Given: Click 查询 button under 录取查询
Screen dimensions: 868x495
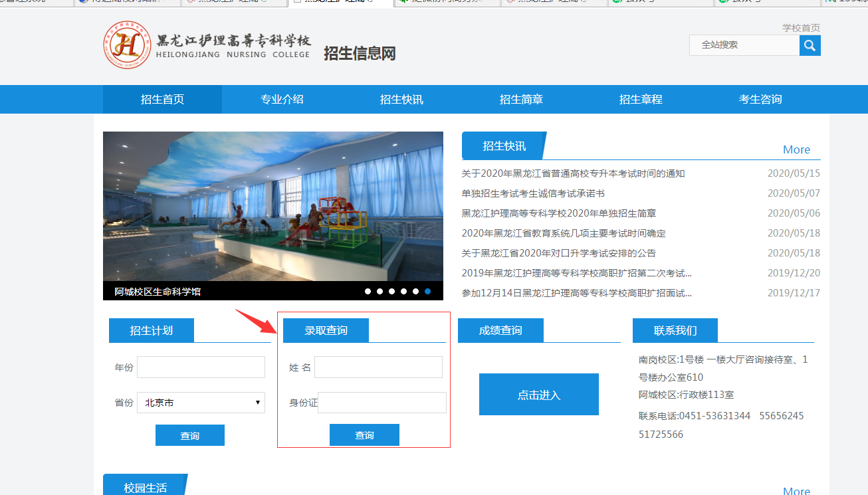Looking at the screenshot, I should pos(364,435).
